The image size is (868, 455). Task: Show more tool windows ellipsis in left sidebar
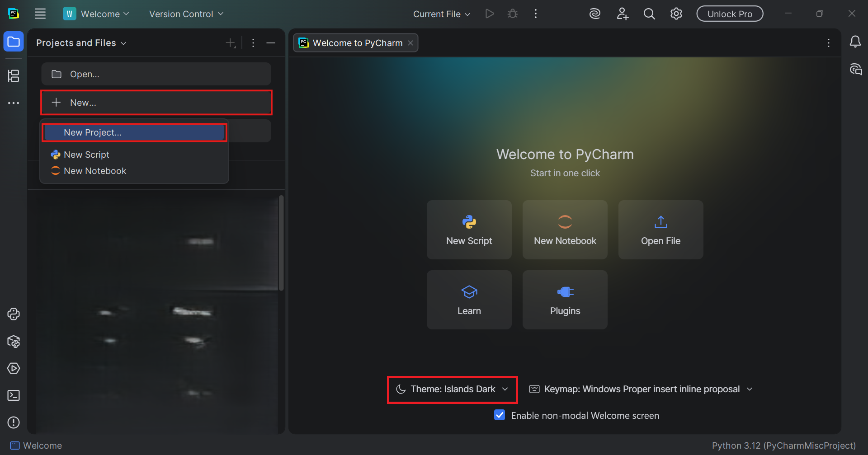(14, 103)
